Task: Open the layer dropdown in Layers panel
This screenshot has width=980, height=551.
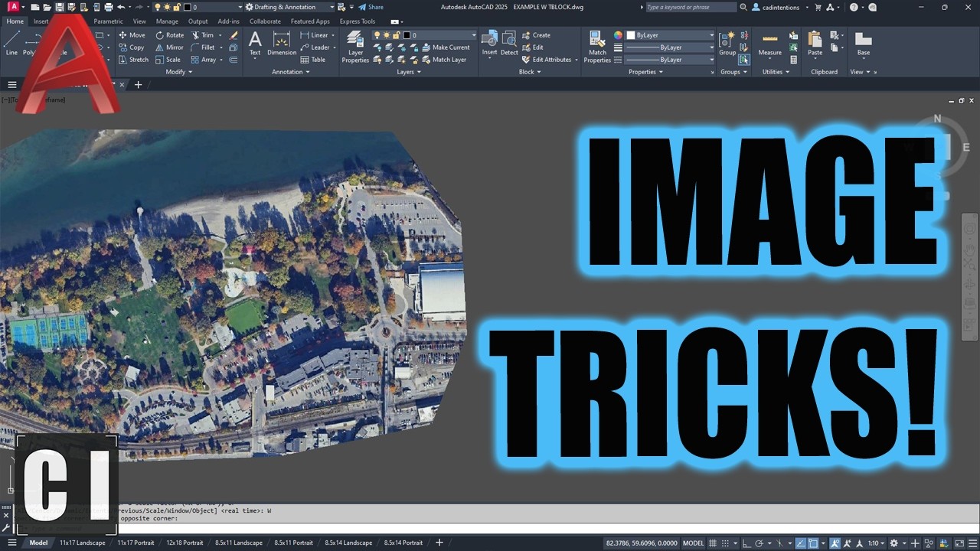Action: [x=424, y=35]
